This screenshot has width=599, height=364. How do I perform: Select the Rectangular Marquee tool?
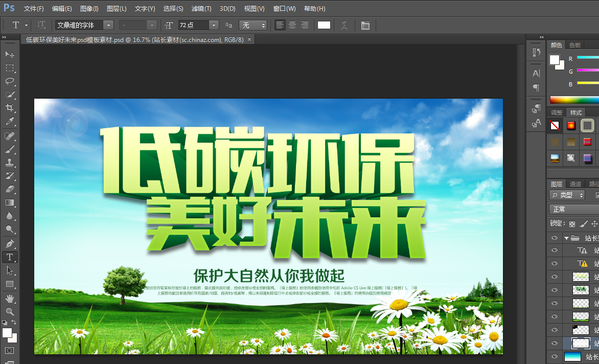10,68
